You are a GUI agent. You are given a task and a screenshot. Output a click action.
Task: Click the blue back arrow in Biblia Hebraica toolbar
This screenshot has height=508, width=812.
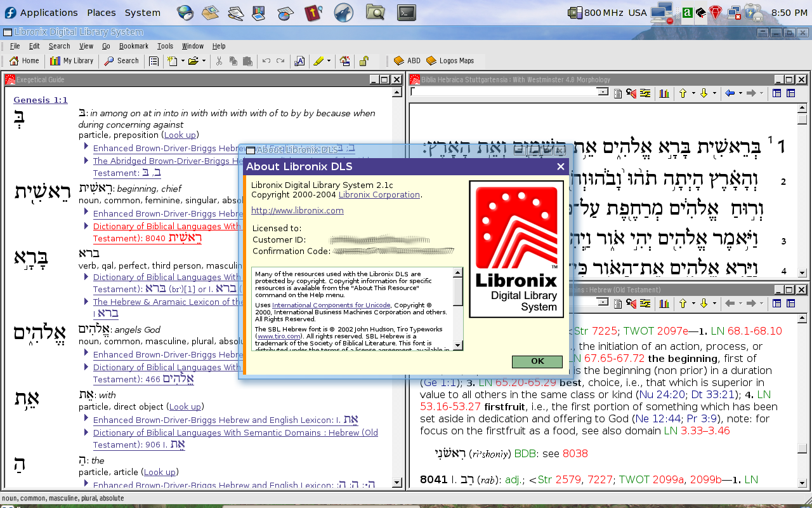(x=730, y=93)
